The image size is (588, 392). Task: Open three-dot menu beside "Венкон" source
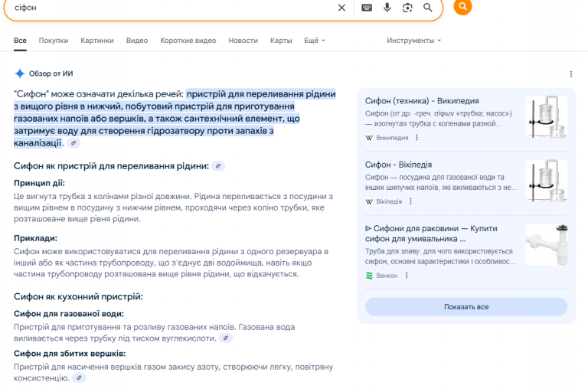[x=407, y=276]
